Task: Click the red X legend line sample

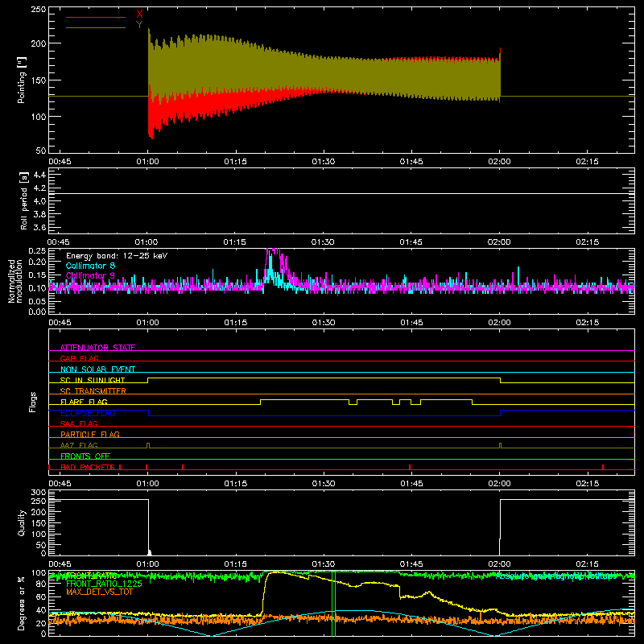Action: point(96,17)
